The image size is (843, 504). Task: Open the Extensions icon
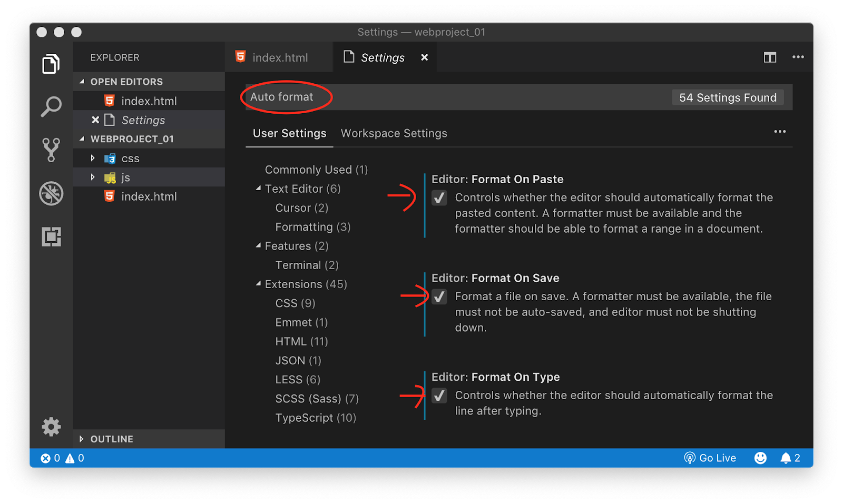click(x=51, y=237)
